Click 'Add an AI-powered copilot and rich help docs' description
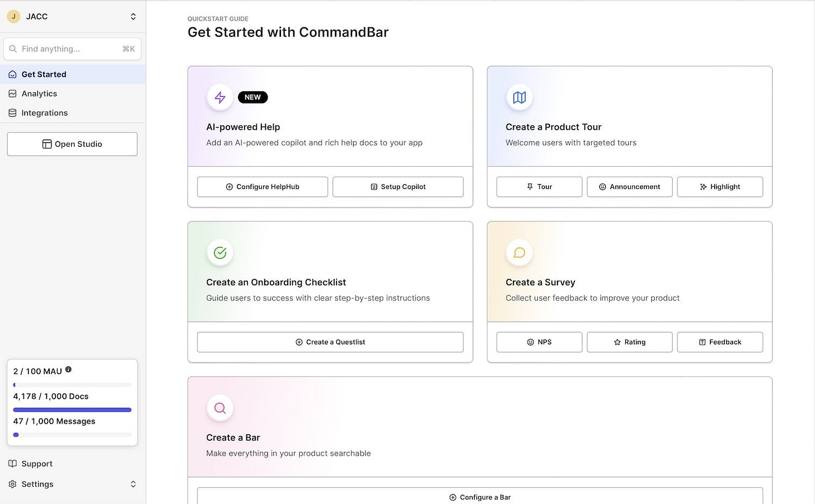 [314, 143]
